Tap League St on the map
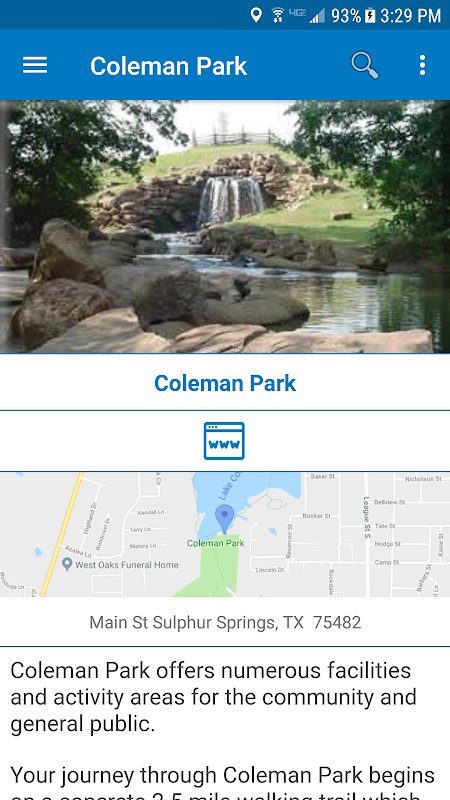The width and height of the screenshot is (450, 800). (x=366, y=517)
